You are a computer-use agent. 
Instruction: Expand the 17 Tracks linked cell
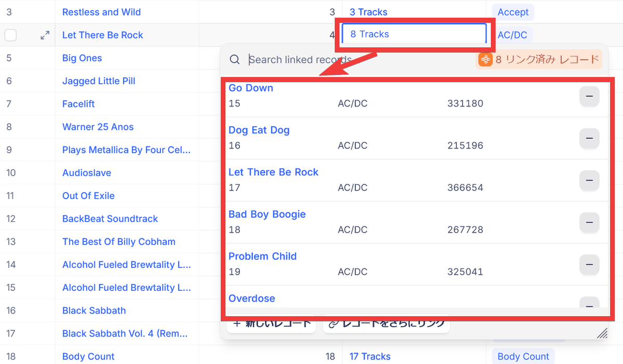point(370,356)
